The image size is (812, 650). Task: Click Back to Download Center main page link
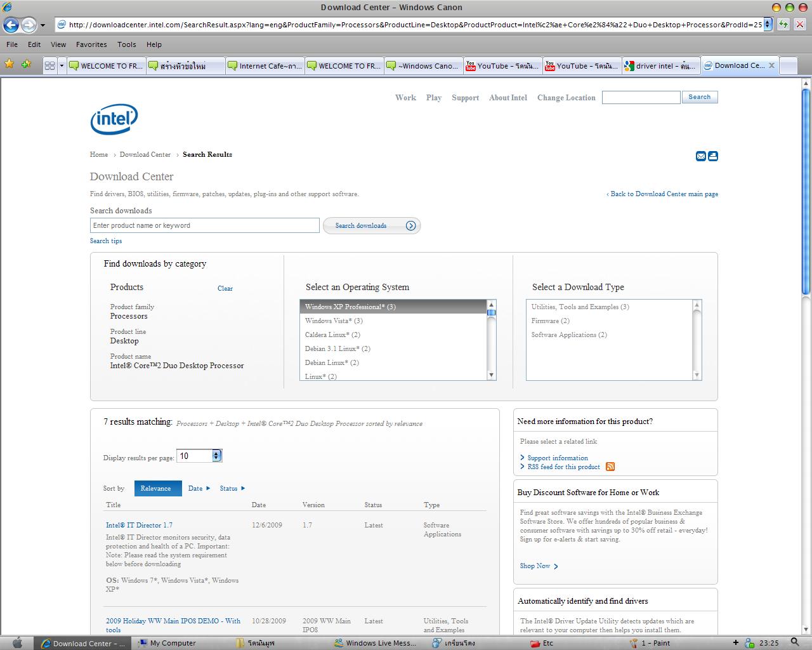click(x=662, y=194)
